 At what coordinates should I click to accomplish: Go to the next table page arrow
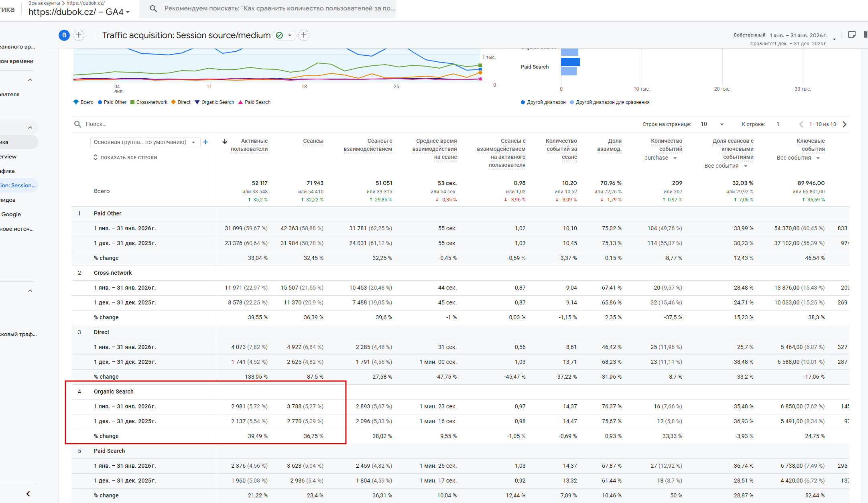844,124
